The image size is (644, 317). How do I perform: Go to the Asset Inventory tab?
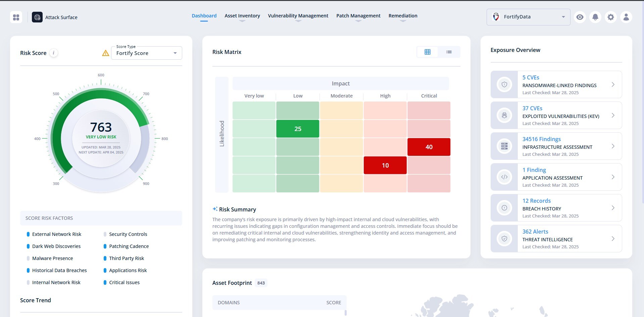(x=242, y=16)
